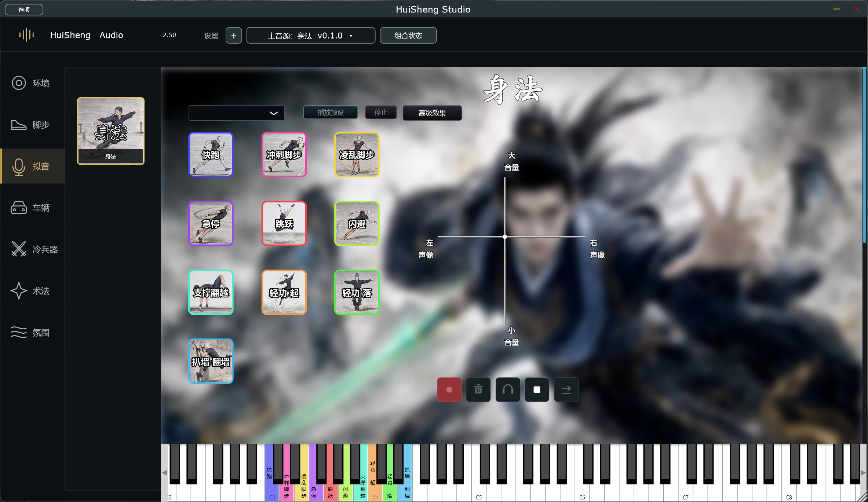Delete recording with the trash icon
Viewport: 868px width, 502px height.
click(x=478, y=389)
